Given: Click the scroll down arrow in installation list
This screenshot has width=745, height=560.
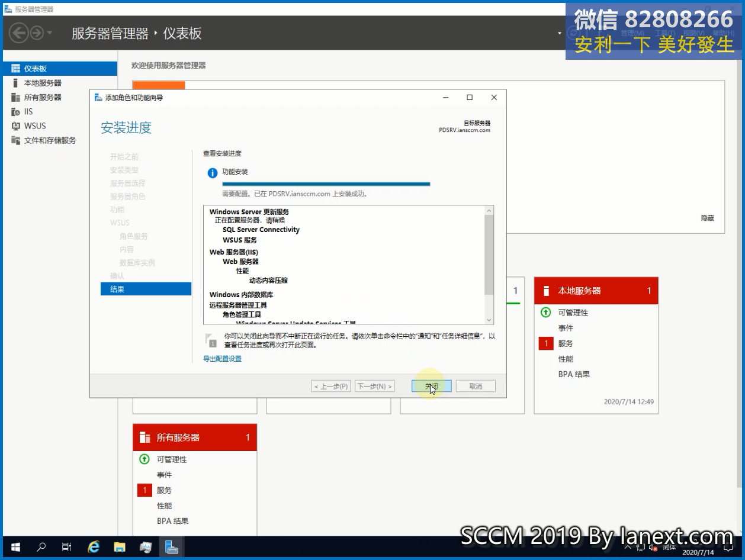Looking at the screenshot, I should click(x=489, y=320).
